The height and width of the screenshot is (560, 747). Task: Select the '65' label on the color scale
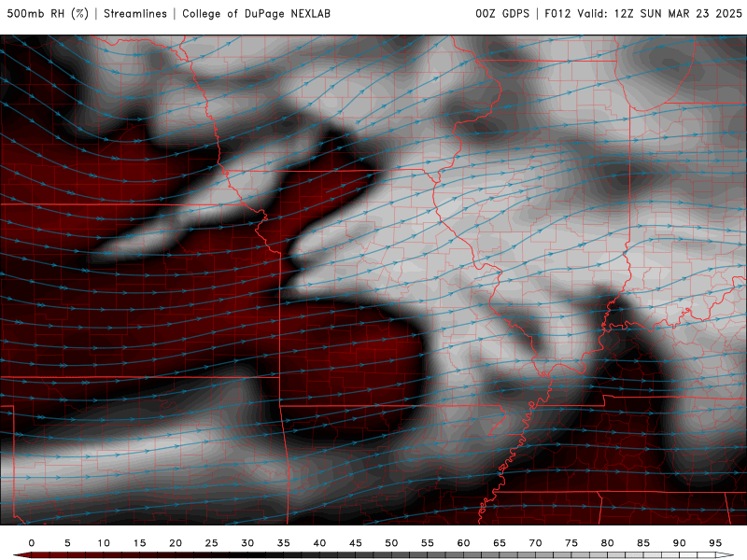[x=500, y=543]
